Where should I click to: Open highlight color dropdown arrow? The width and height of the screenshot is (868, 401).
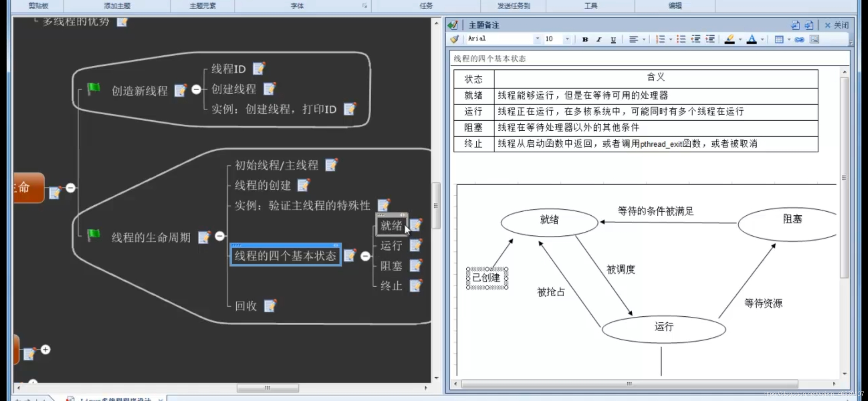coord(740,39)
